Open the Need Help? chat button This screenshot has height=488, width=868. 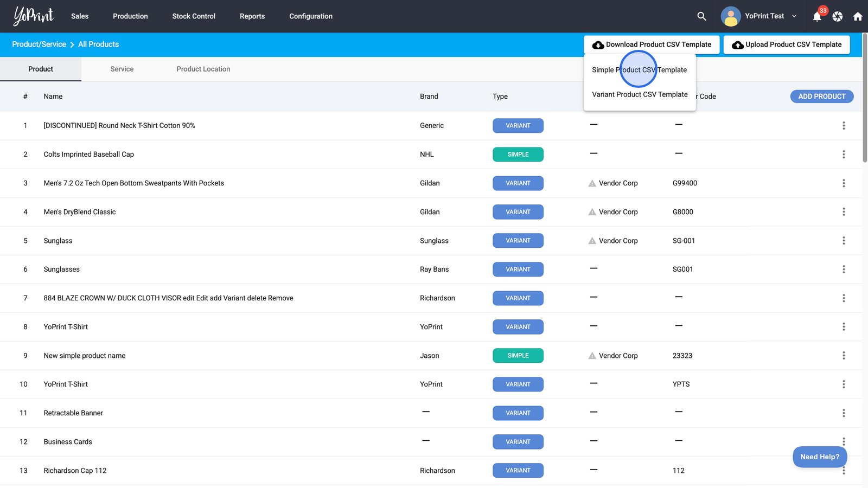pos(819,457)
